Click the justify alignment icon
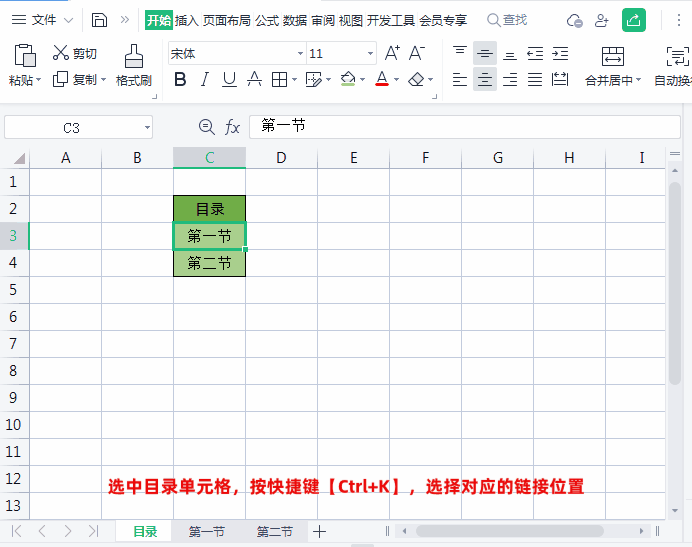The image size is (692, 547). 535,79
